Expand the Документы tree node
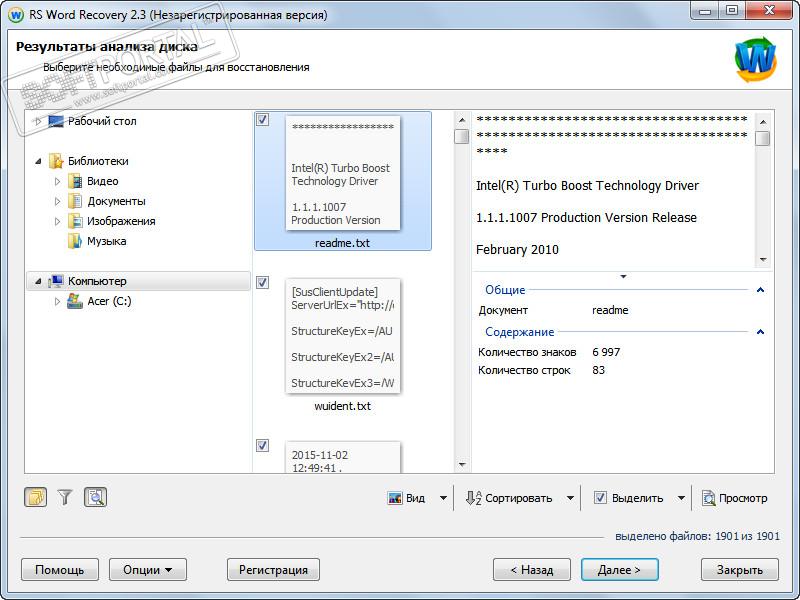 (x=57, y=201)
